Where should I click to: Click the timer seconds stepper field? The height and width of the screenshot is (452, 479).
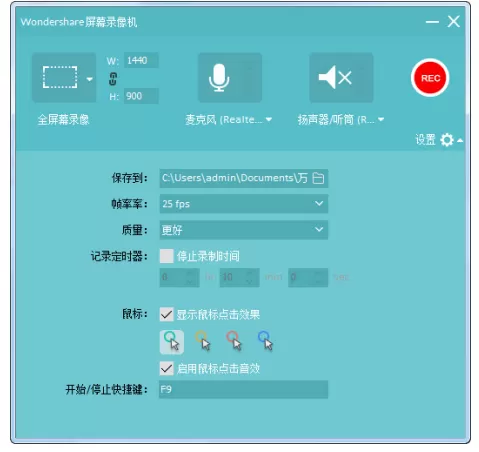(308, 277)
